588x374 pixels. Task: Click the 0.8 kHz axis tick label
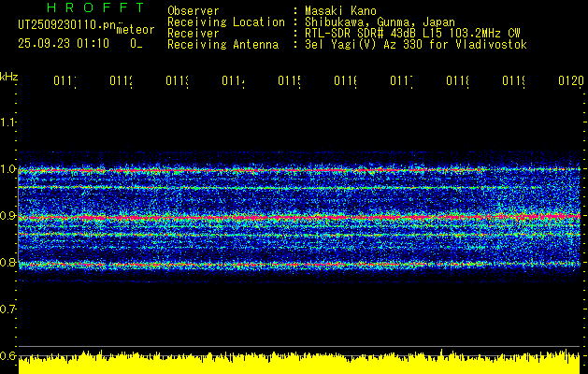tap(8, 263)
